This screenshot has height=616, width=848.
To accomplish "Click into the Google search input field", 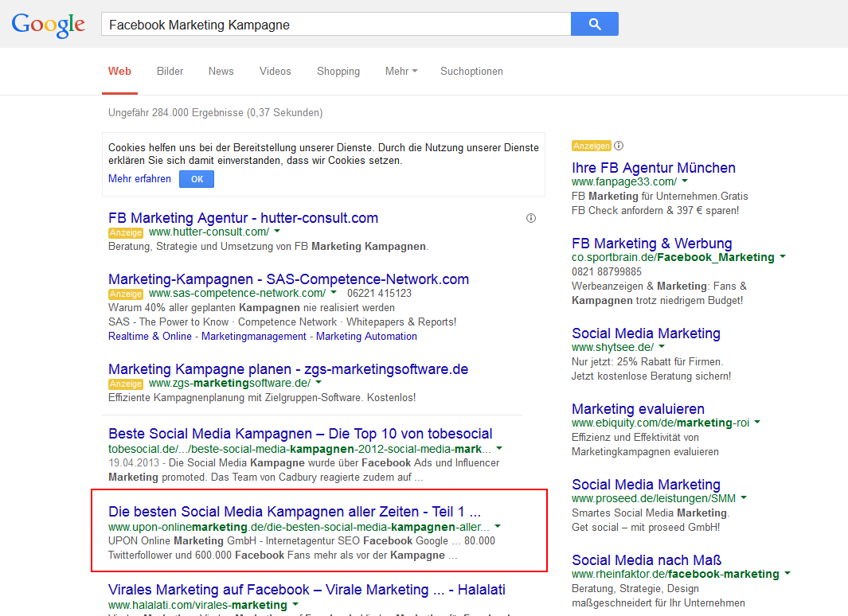I will [x=334, y=25].
